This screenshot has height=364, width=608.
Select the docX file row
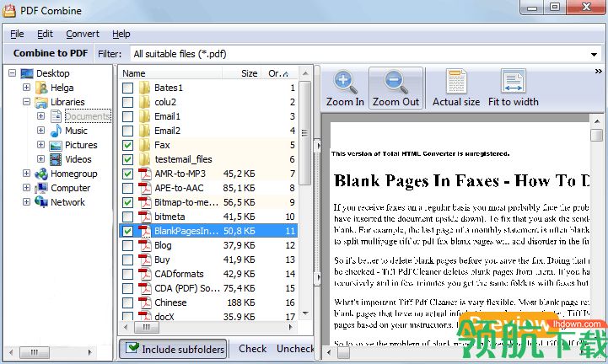point(208,316)
